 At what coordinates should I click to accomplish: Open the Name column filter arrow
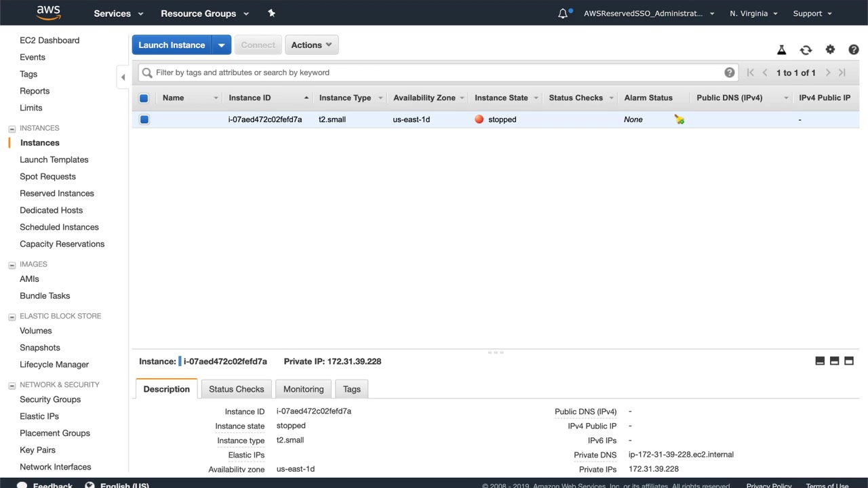tap(216, 98)
